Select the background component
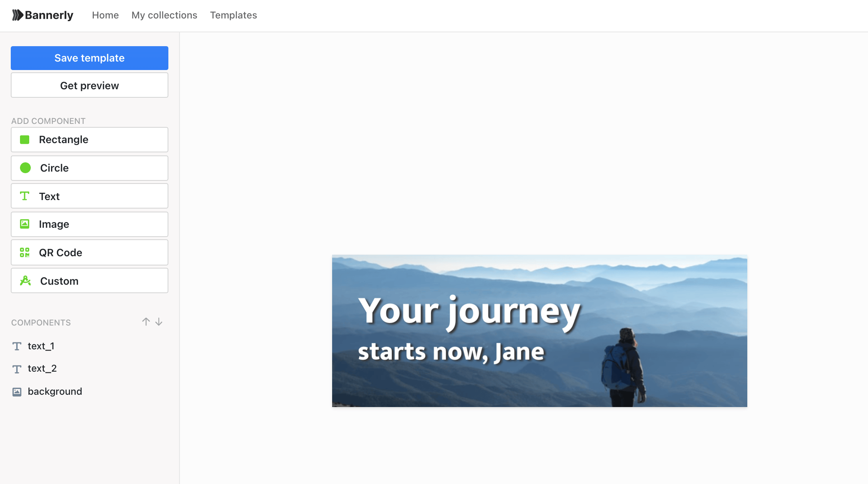 click(x=55, y=391)
